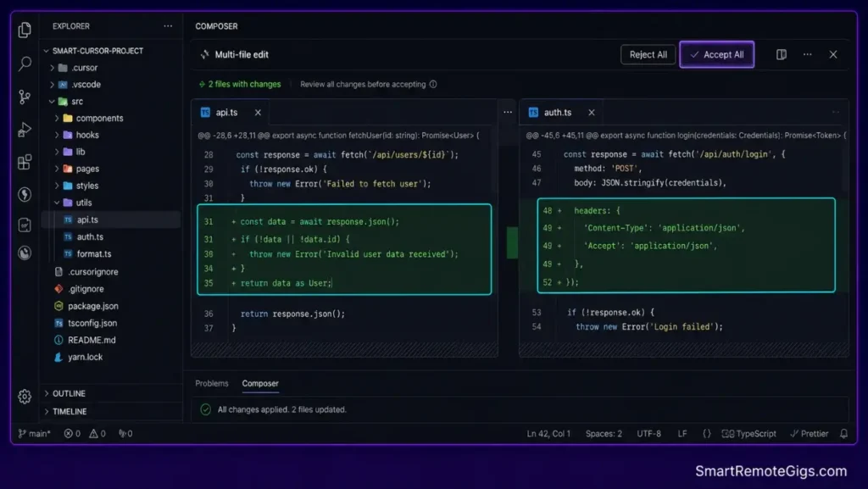Close the Composer panel with X
Viewport: 868px width, 489px height.
(832, 54)
